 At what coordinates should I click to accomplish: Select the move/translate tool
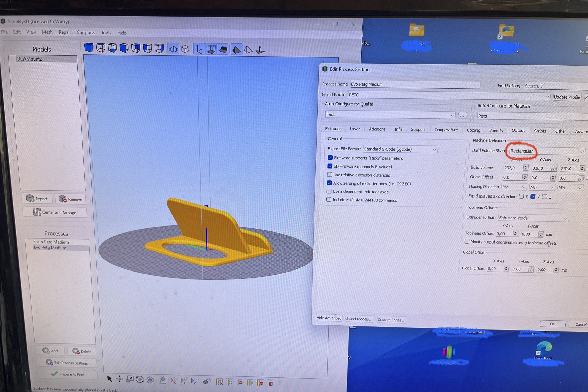click(x=119, y=379)
